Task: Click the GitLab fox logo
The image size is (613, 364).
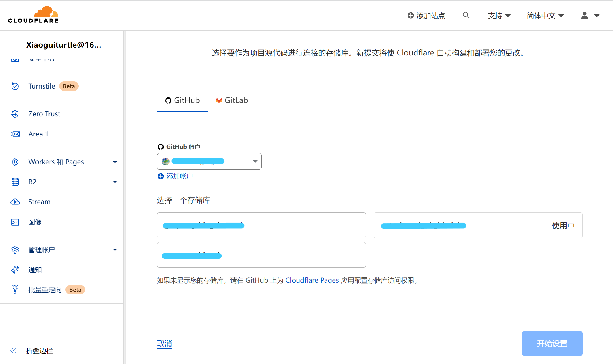Action: tap(219, 100)
